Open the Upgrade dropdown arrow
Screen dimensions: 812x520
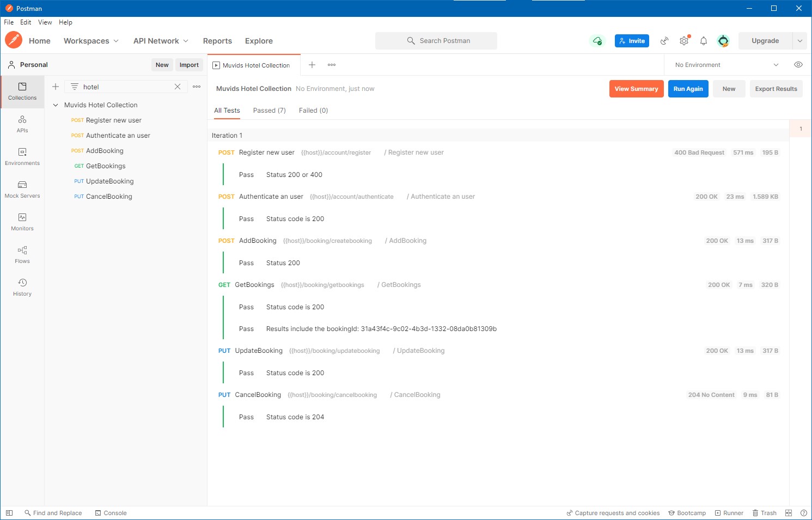point(799,41)
